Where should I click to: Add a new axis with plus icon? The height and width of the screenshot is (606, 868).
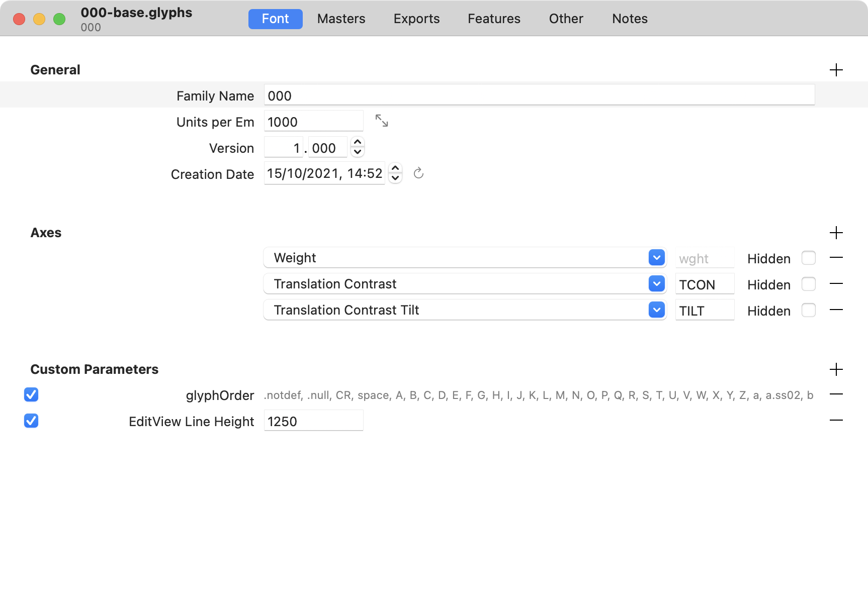point(836,233)
